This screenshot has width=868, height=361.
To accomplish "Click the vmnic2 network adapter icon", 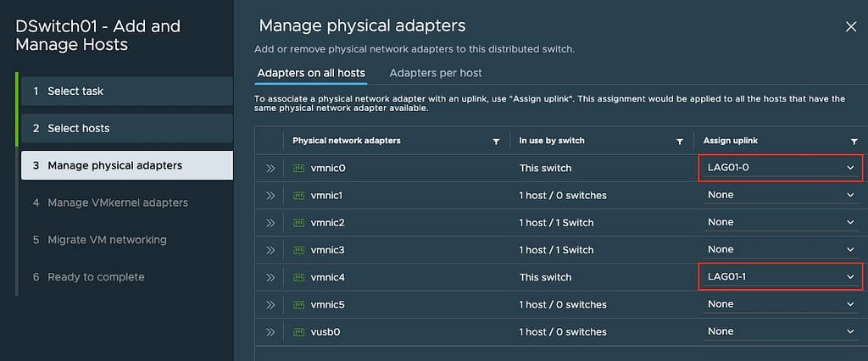I will click(299, 223).
